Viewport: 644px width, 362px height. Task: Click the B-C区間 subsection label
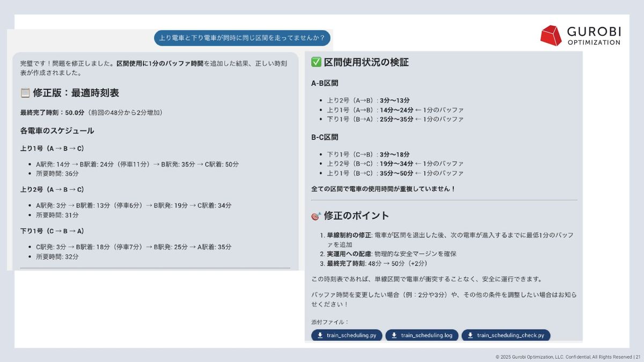[325, 138]
